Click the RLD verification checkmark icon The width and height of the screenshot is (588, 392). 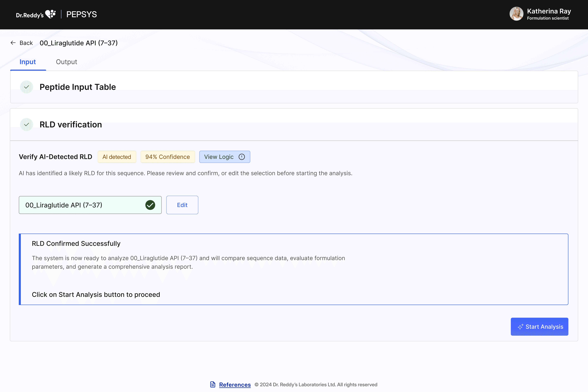27,125
